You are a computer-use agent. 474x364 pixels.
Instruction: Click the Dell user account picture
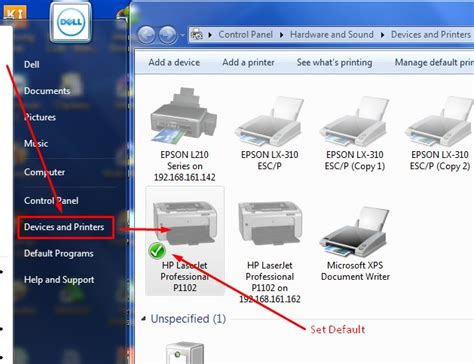pyautogui.click(x=71, y=22)
